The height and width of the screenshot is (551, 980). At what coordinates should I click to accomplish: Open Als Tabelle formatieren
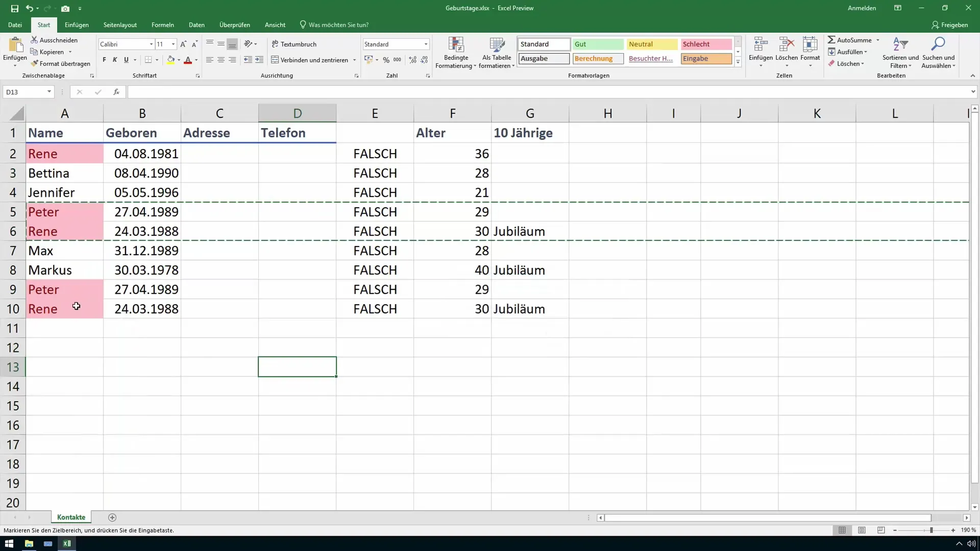coord(497,53)
